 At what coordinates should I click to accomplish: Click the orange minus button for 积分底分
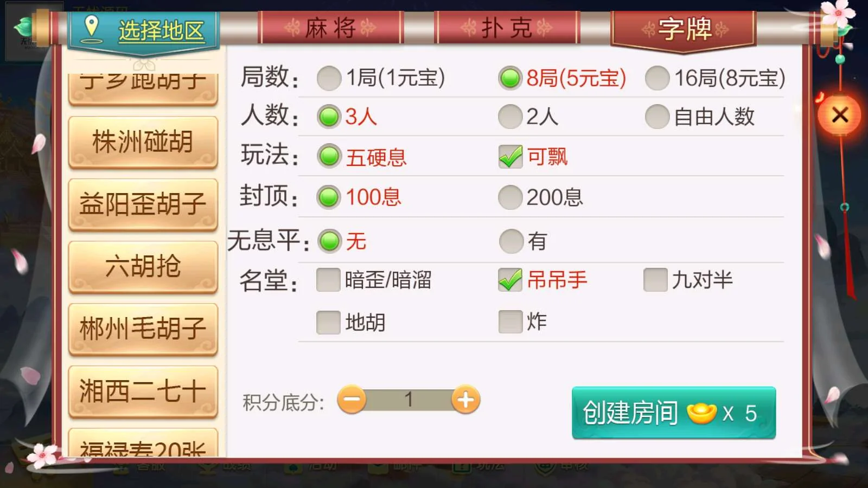(x=352, y=400)
